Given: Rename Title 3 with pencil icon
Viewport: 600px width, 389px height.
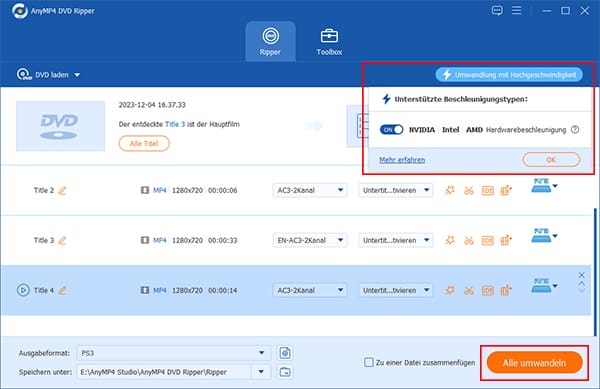Looking at the screenshot, I should click(x=62, y=240).
